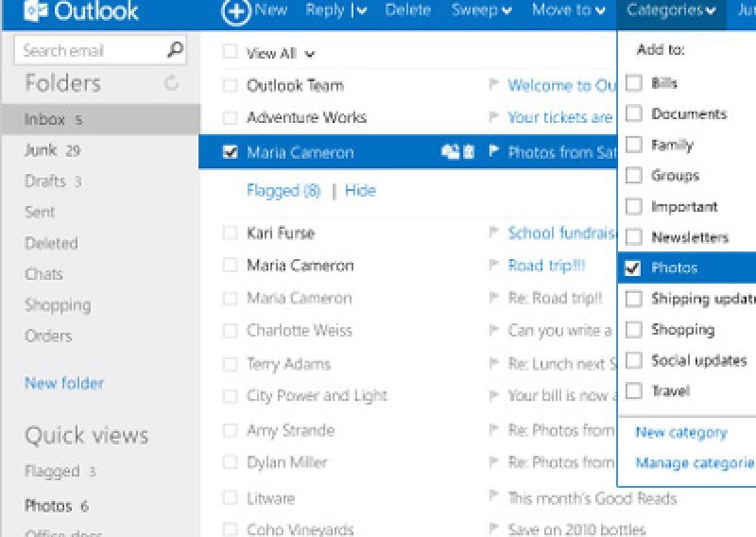Check the Groups category box
Viewport: 756px width, 537px height.
click(x=633, y=175)
